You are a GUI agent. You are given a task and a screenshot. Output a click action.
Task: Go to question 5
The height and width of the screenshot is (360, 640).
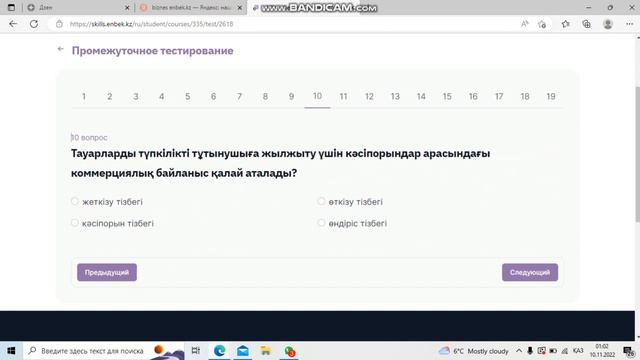[187, 96]
